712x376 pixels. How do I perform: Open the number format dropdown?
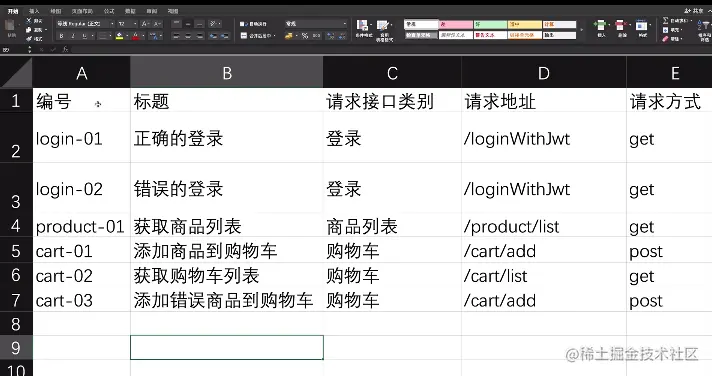pos(316,24)
